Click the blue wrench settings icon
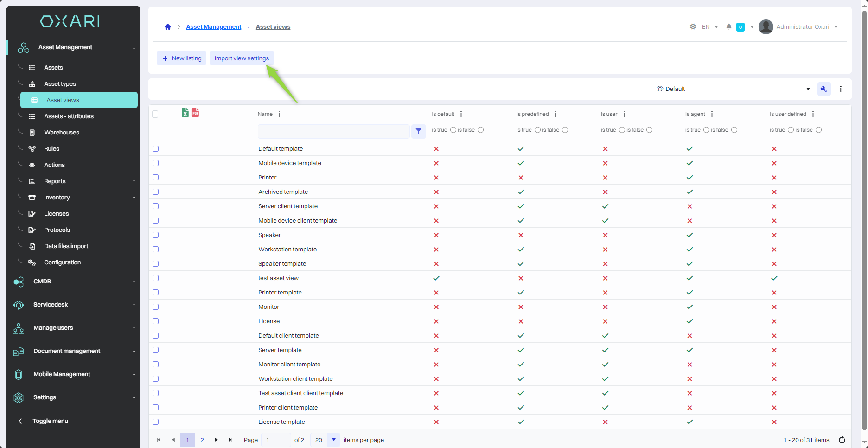 824,89
